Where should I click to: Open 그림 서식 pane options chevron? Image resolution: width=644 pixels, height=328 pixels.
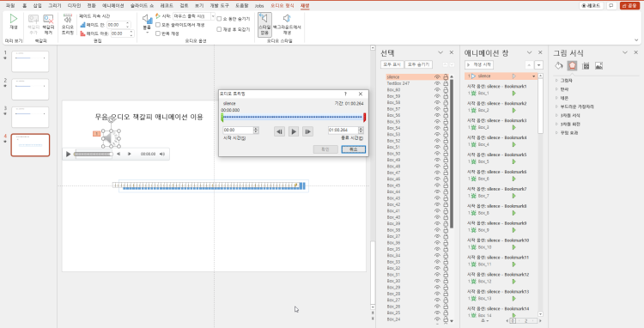point(625,52)
